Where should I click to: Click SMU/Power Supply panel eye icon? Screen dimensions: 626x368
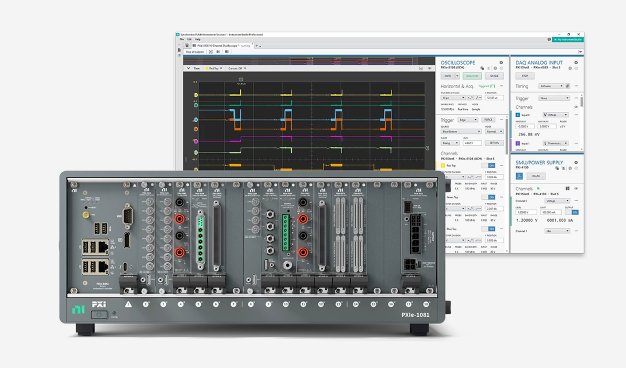tap(576, 162)
